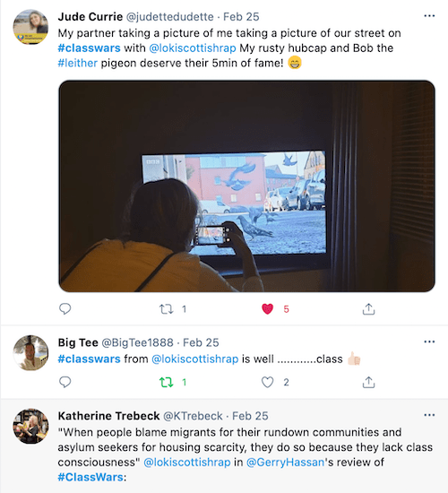Open more options for Jude Currie's tweet
The image size is (448, 493).
[x=429, y=16]
